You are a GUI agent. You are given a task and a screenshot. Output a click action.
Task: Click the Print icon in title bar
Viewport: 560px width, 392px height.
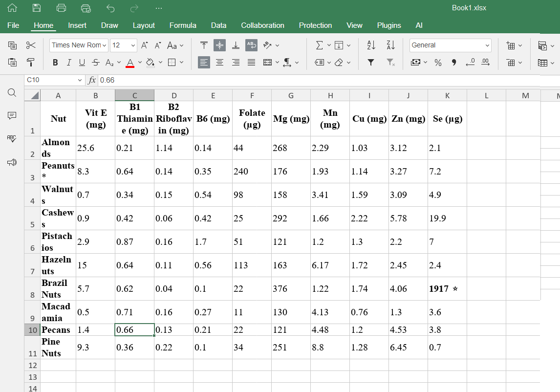(61, 8)
